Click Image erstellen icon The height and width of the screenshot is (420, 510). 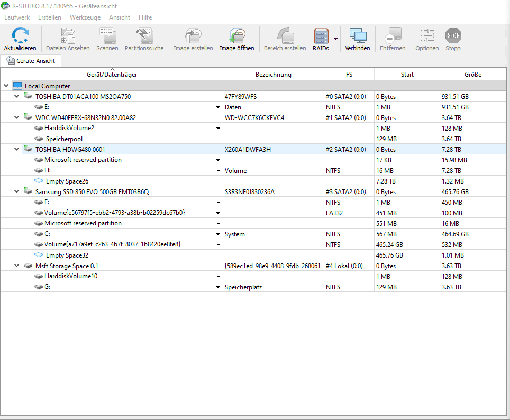coord(193,35)
